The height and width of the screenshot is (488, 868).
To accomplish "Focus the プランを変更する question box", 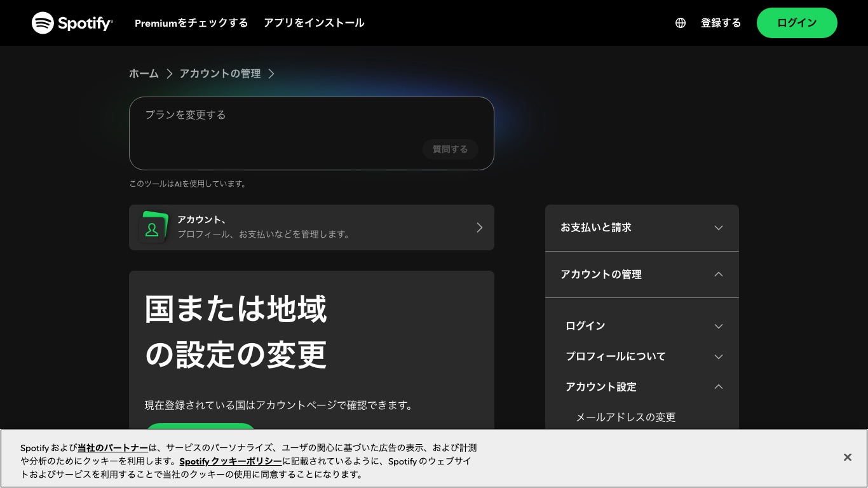I will (x=311, y=133).
